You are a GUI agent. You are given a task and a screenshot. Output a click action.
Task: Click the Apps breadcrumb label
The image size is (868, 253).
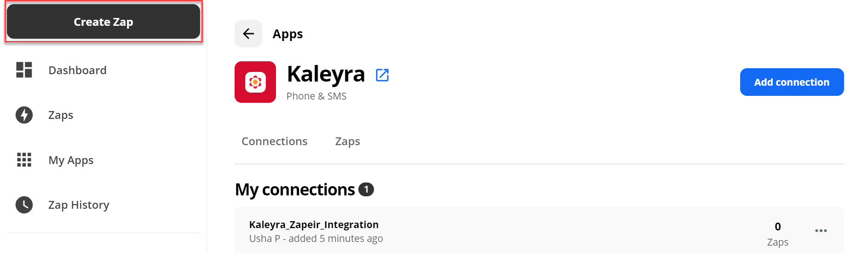click(287, 34)
